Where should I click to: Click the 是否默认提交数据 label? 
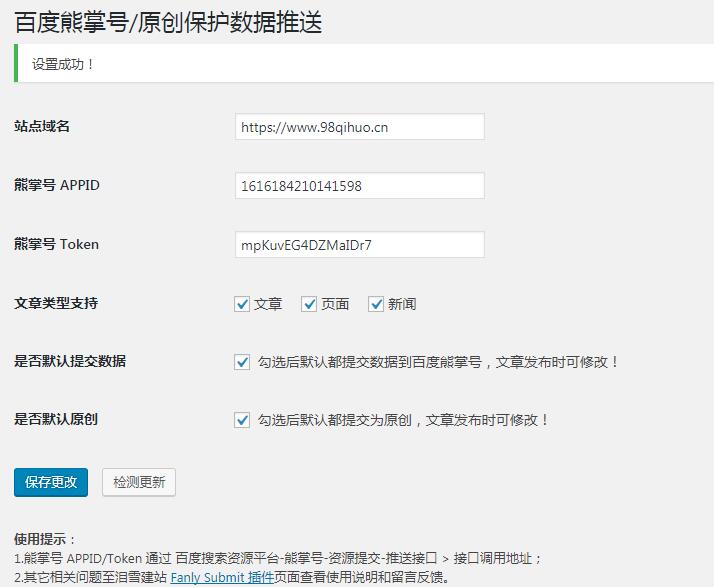(x=70, y=361)
